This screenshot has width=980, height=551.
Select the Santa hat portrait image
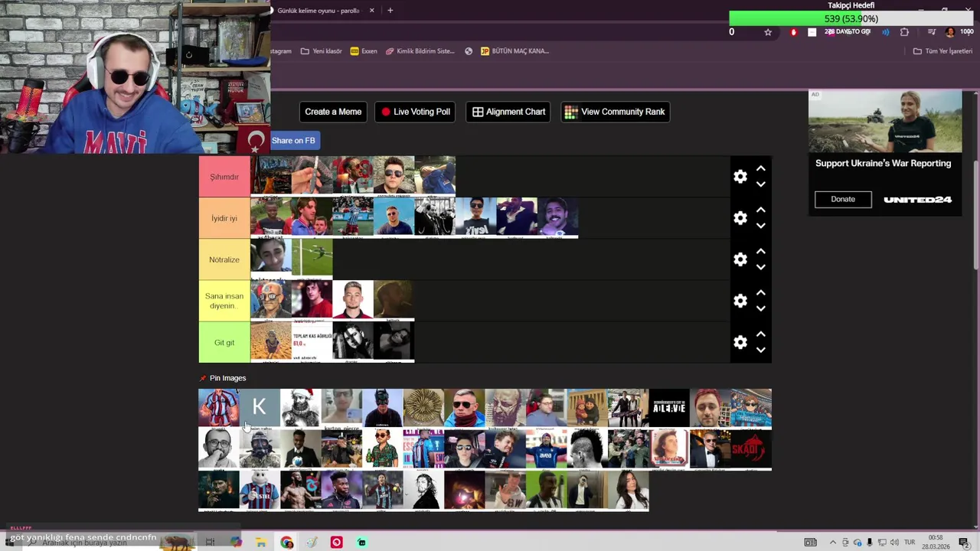300,407
